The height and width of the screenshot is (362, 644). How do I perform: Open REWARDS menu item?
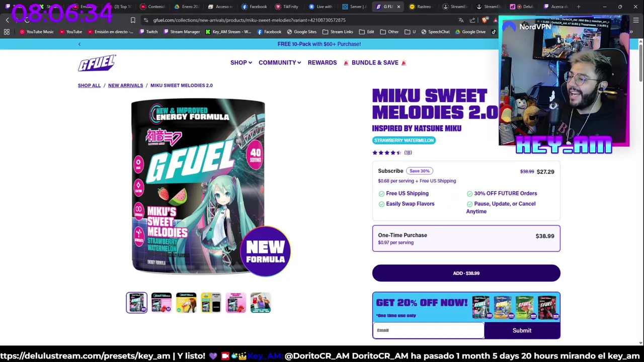tap(322, 63)
